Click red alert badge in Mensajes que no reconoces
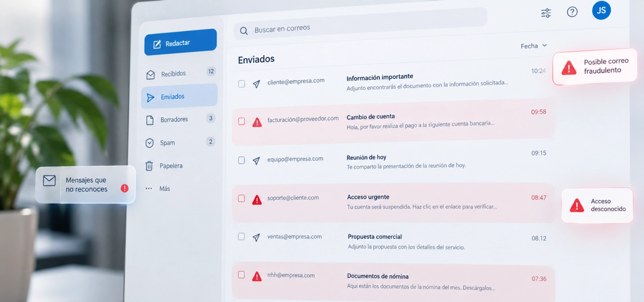The image size is (644, 302). point(124,188)
